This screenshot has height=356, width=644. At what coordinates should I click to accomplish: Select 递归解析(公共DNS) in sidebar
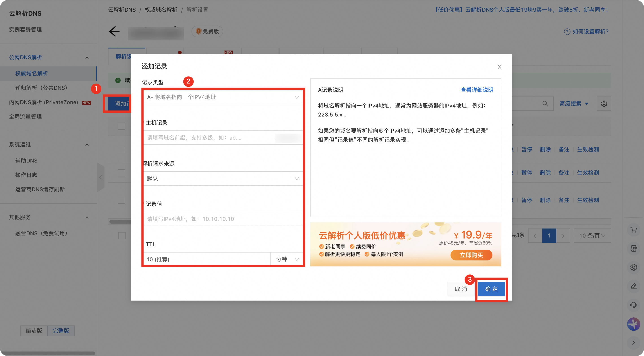pyautogui.click(x=41, y=88)
